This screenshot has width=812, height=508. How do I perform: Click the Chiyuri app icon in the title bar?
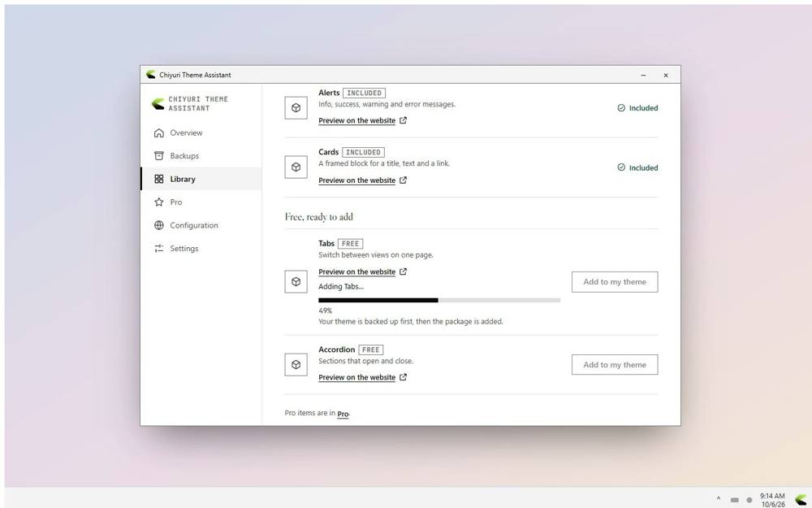click(151, 75)
